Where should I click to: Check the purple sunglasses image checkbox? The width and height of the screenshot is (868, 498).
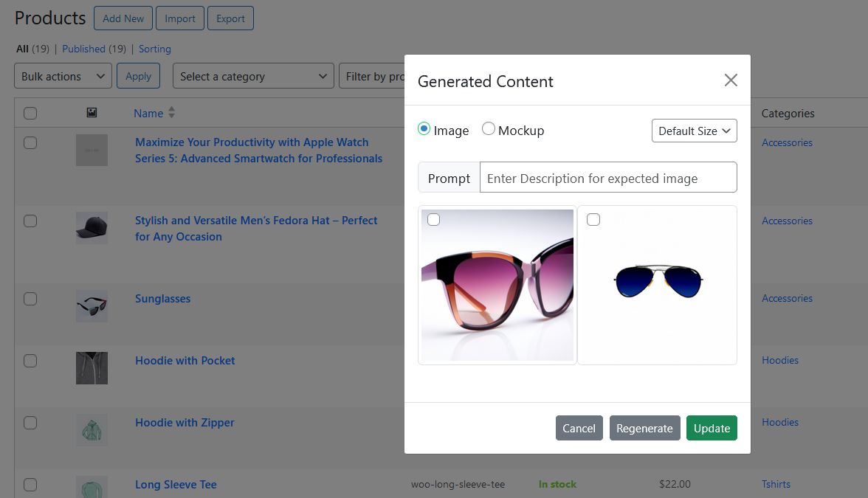[434, 220]
